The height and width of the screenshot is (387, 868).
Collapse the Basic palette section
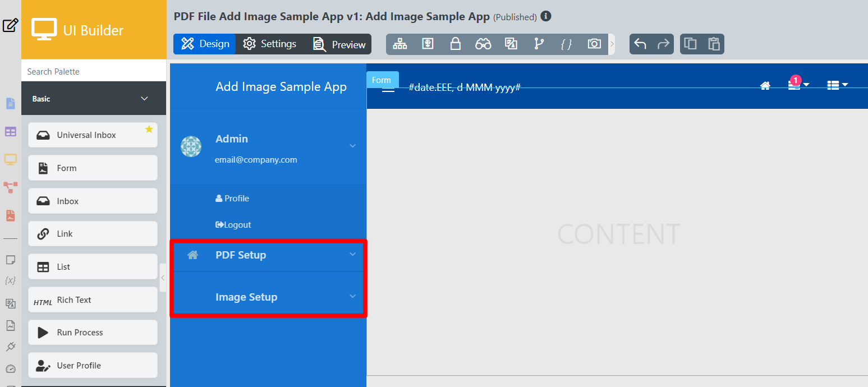(x=144, y=99)
